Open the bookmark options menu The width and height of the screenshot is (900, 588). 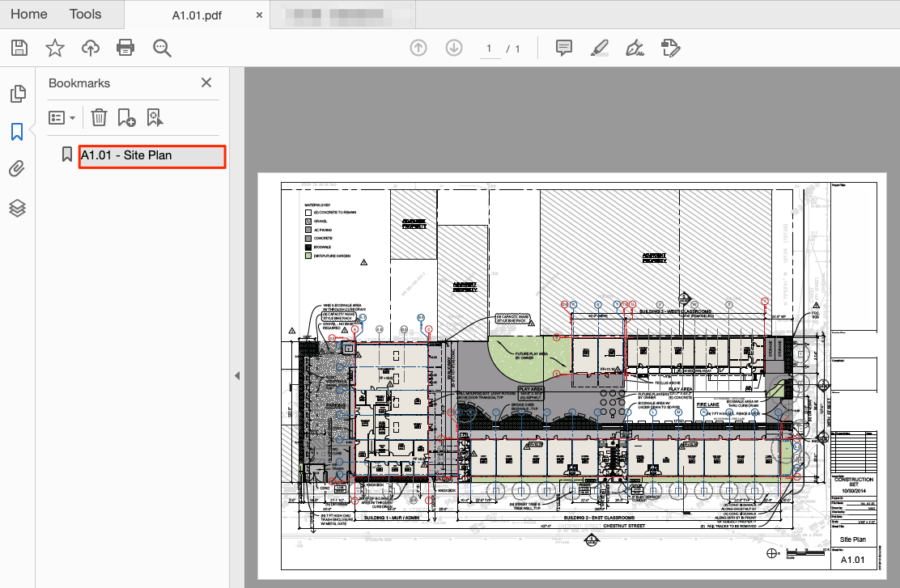62,117
